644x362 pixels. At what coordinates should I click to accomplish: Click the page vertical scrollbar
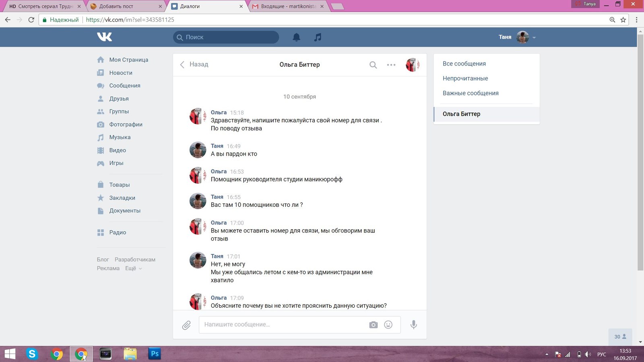(x=640, y=153)
